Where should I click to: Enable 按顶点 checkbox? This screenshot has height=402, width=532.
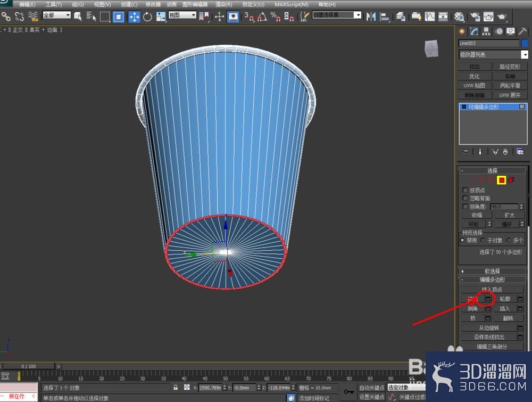(465, 190)
